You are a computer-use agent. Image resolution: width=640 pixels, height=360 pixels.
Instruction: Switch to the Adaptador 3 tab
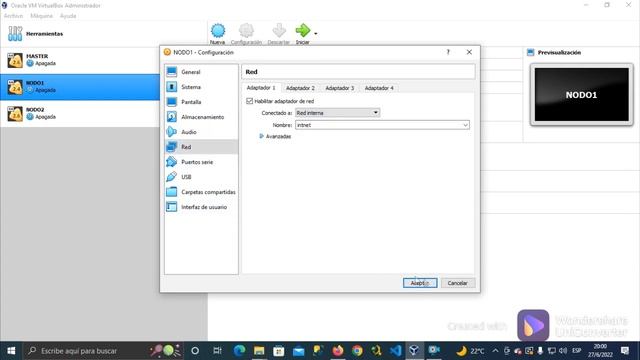tap(340, 88)
